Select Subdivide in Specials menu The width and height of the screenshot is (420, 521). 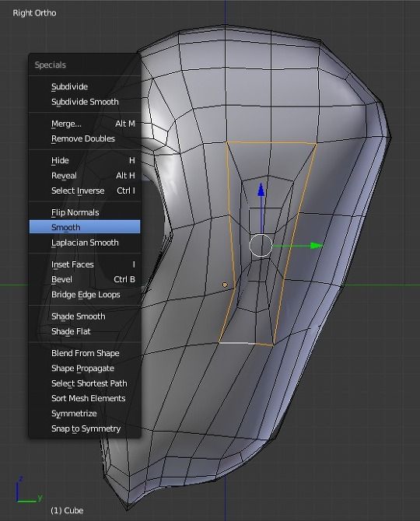tap(85, 86)
